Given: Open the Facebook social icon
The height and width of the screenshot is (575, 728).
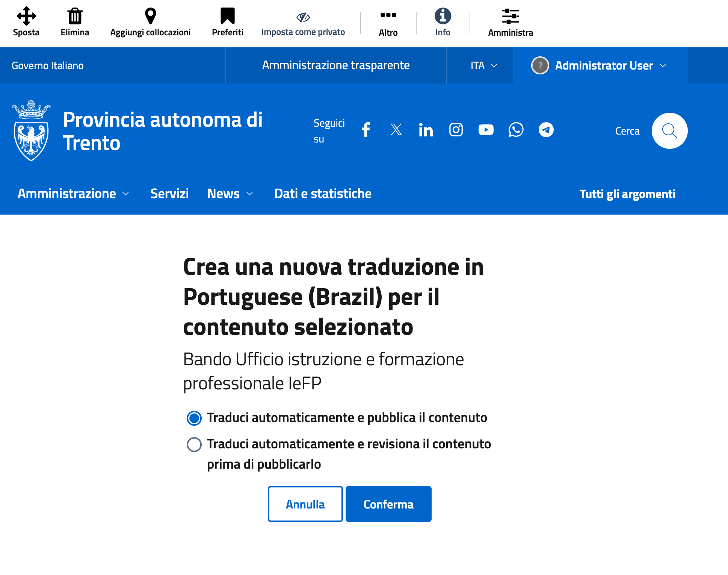Looking at the screenshot, I should pyautogui.click(x=366, y=130).
